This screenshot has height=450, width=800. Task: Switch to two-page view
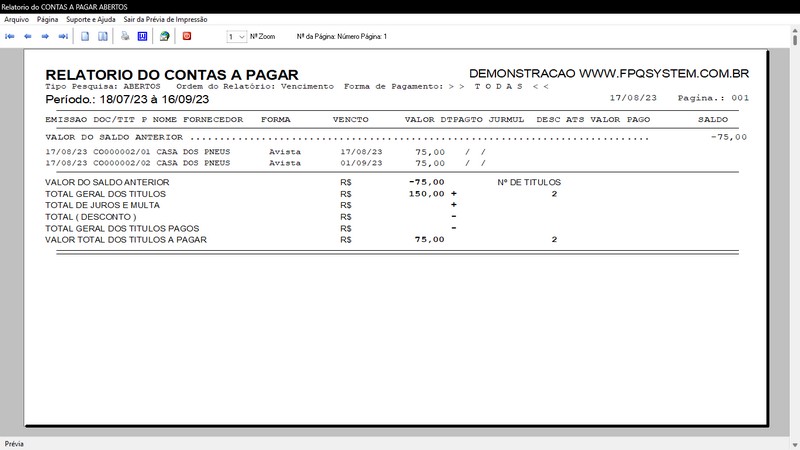[x=102, y=36]
